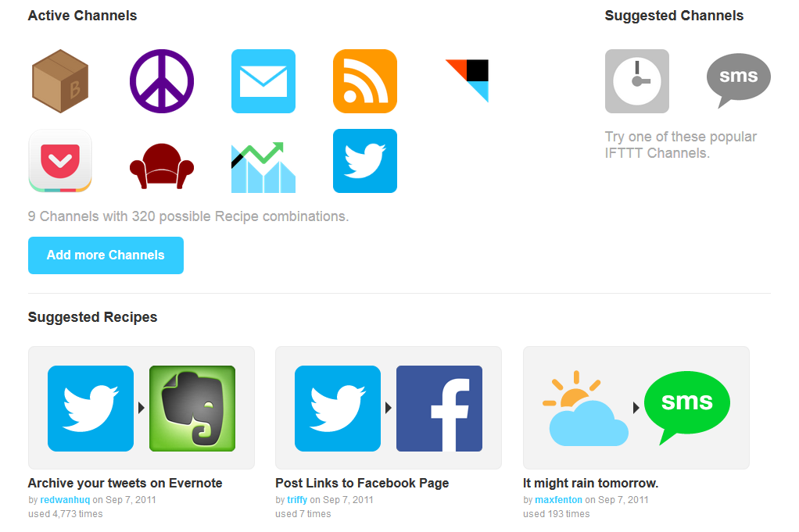Image resolution: width=799 pixels, height=532 pixels.
Task: Click the Add more Channels button
Action: pos(106,255)
